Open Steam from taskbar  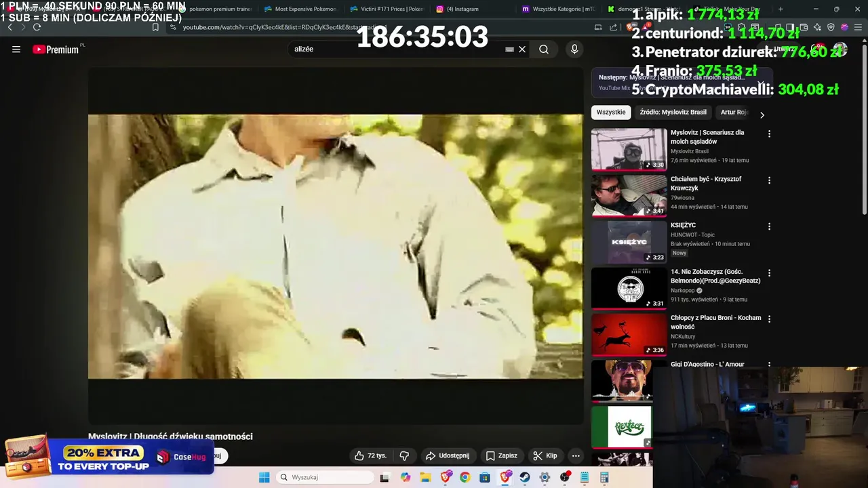click(525, 477)
